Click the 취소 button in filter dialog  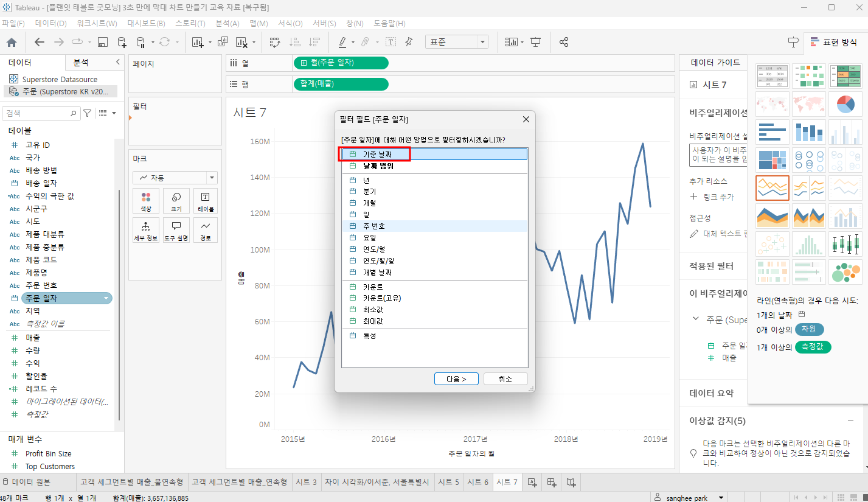(x=505, y=378)
